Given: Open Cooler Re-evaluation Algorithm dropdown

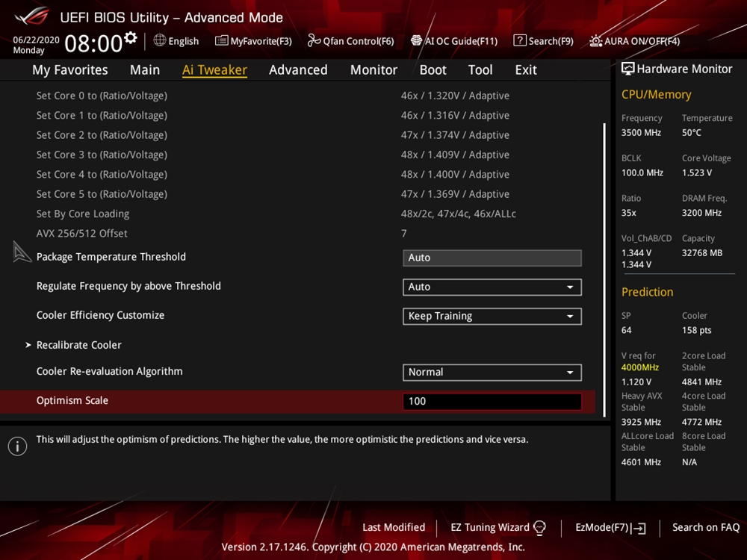Looking at the screenshot, I should tap(492, 373).
